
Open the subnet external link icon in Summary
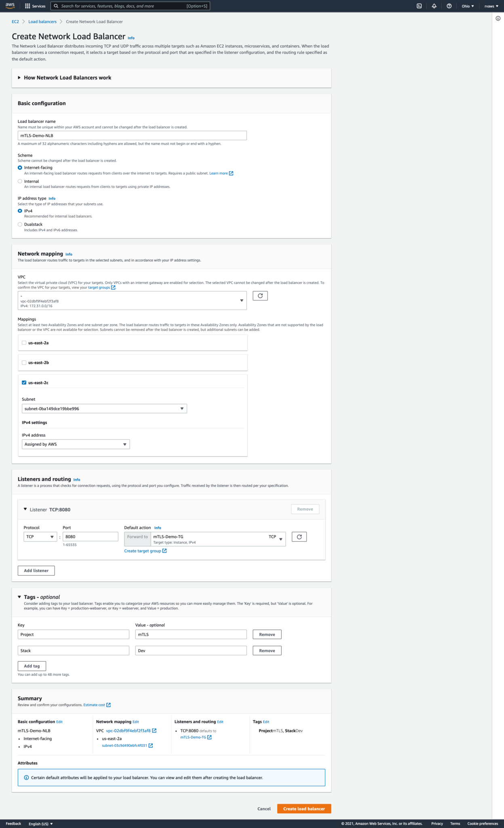tap(151, 746)
